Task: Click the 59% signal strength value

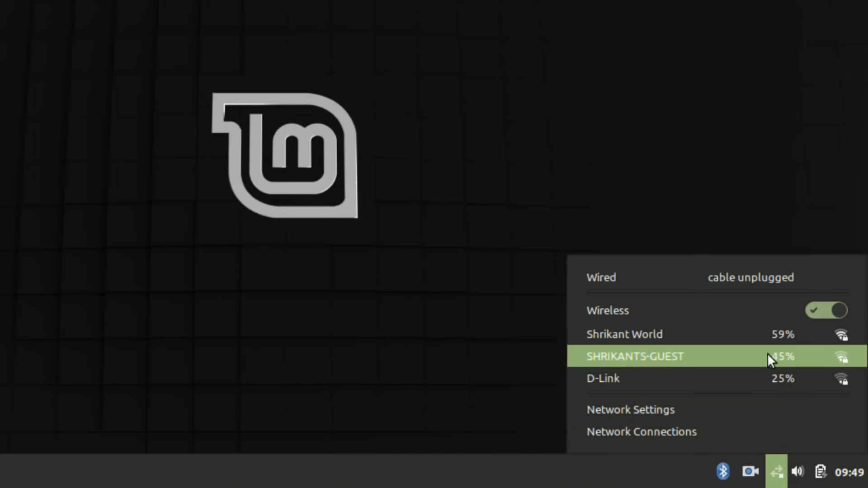Action: click(x=783, y=334)
